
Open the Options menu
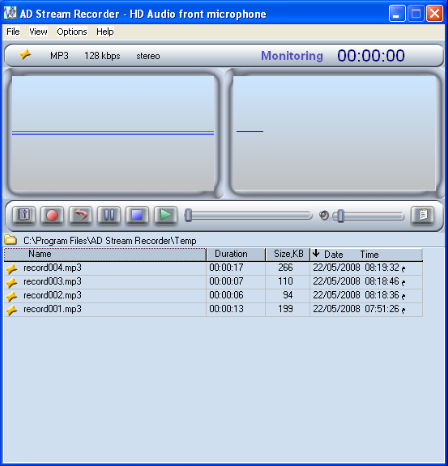coord(72,32)
